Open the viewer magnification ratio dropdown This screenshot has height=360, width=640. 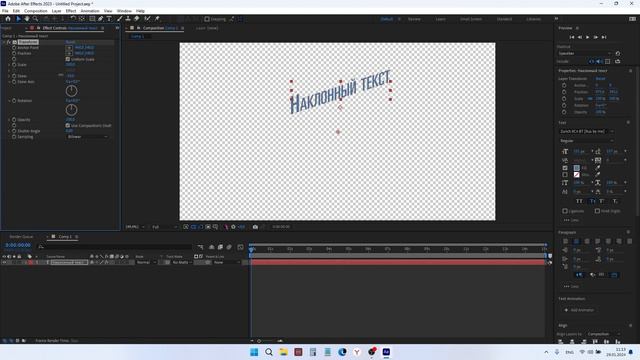coord(135,227)
